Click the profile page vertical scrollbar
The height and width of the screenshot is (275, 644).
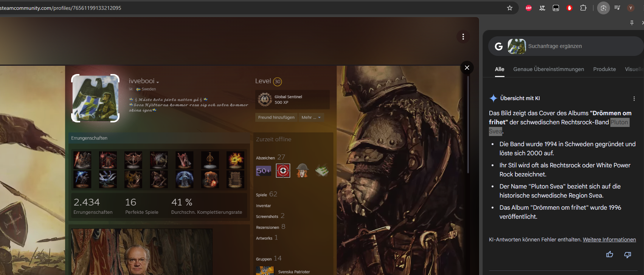(x=468, y=125)
